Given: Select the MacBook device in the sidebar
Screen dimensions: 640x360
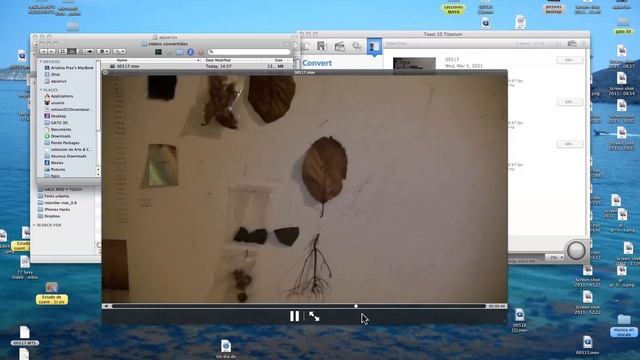Looking at the screenshot, I should 68,68.
